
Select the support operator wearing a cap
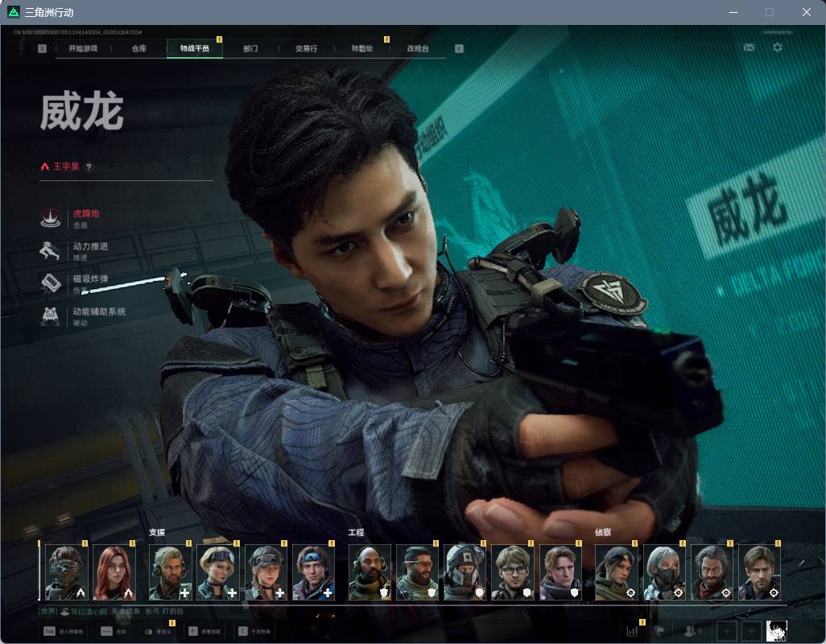[266, 572]
